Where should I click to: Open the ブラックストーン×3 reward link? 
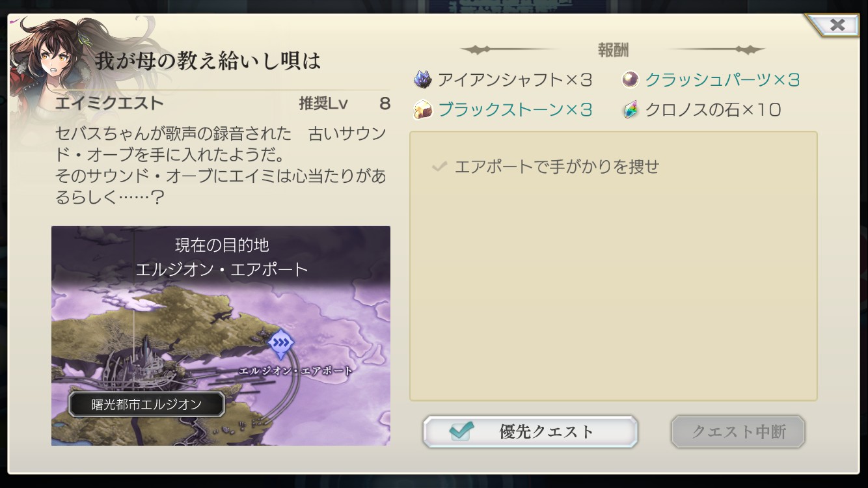[x=515, y=109]
